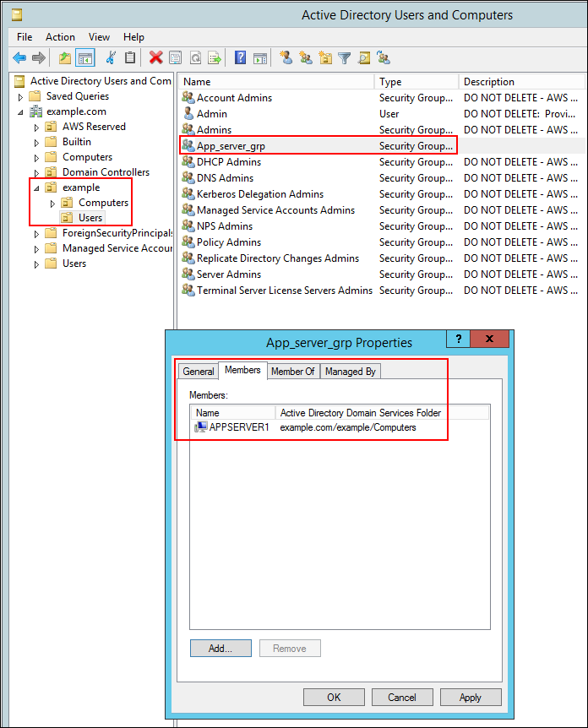
Task: Click the Paste clipboard toolbar icon
Action: point(130,57)
